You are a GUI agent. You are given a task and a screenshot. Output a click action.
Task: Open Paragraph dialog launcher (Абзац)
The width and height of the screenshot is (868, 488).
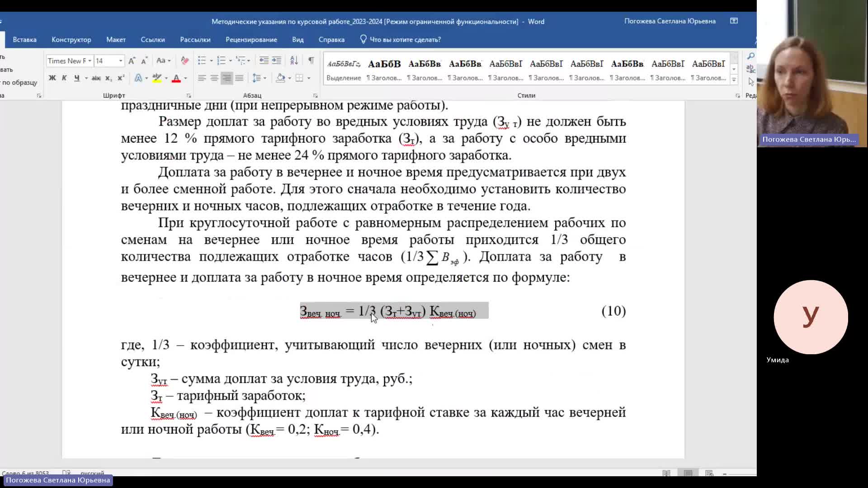point(316,96)
